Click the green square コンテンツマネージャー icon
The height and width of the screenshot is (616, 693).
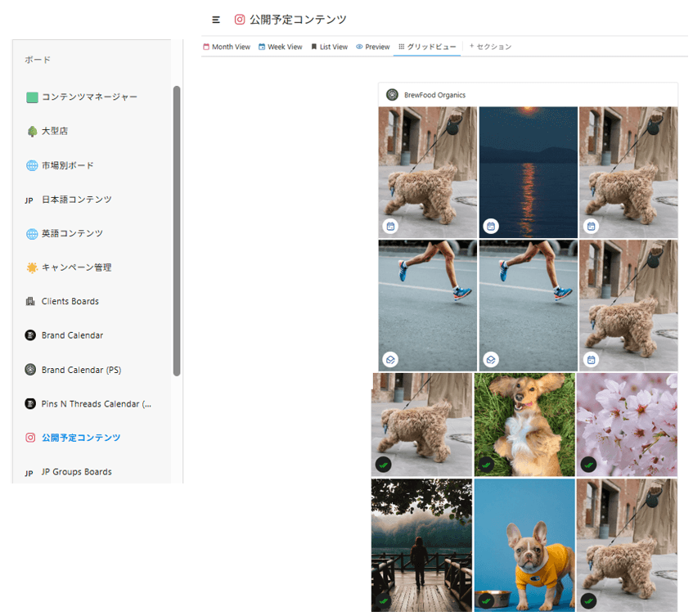tap(32, 97)
